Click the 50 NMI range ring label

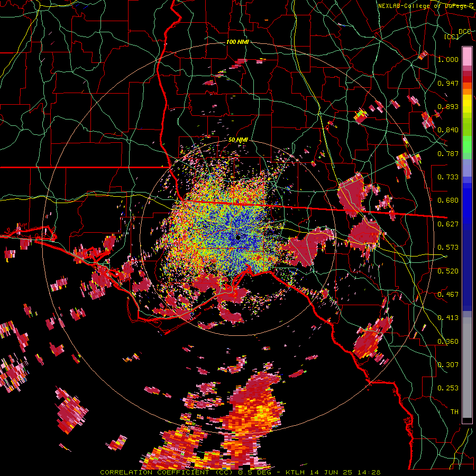coord(238,140)
